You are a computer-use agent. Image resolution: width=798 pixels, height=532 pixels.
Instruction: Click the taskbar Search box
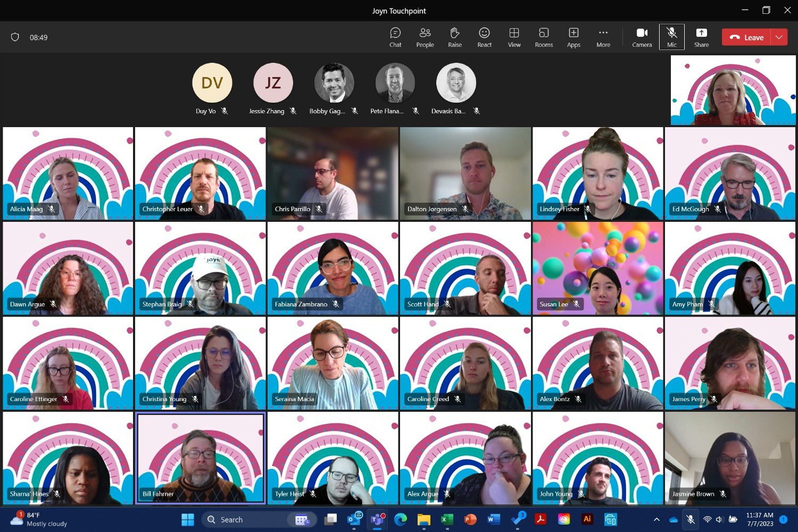[x=259, y=519]
